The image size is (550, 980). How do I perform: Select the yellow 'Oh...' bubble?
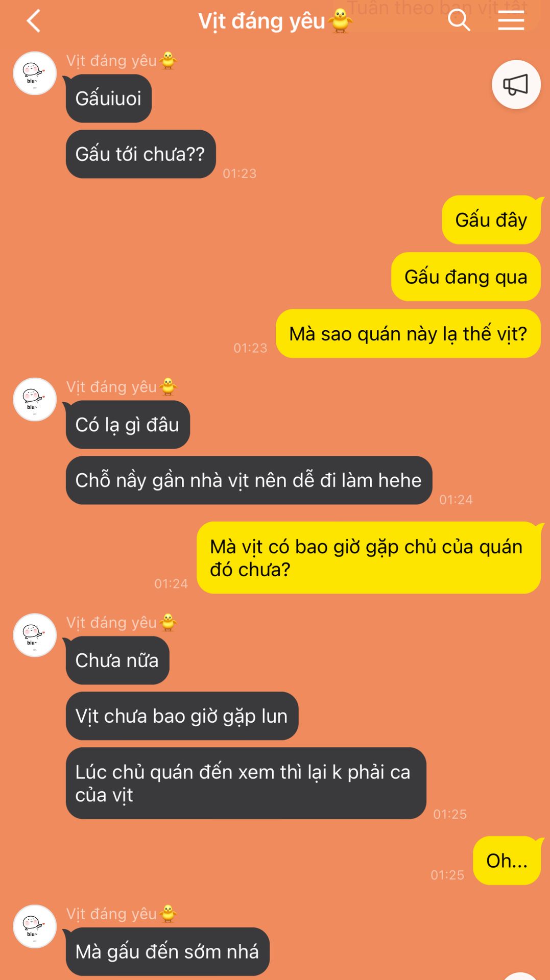click(x=507, y=861)
